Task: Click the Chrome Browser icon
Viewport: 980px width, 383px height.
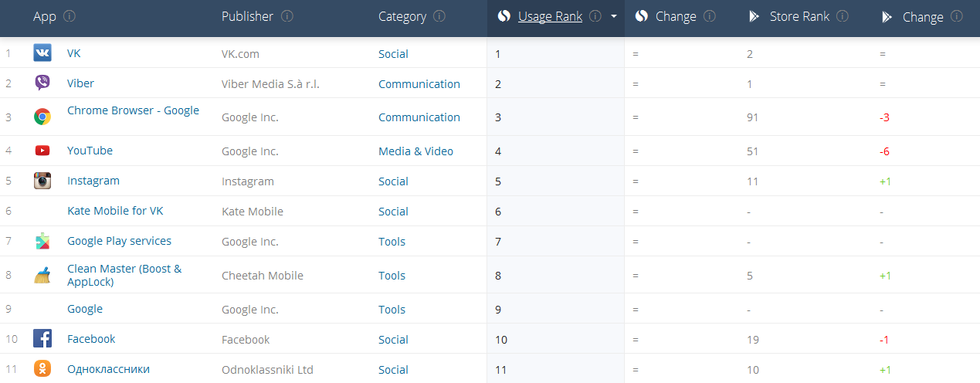Action: [x=42, y=117]
